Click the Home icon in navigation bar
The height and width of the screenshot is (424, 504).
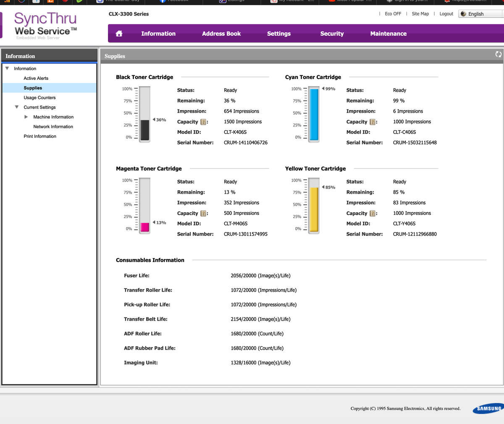click(x=119, y=34)
